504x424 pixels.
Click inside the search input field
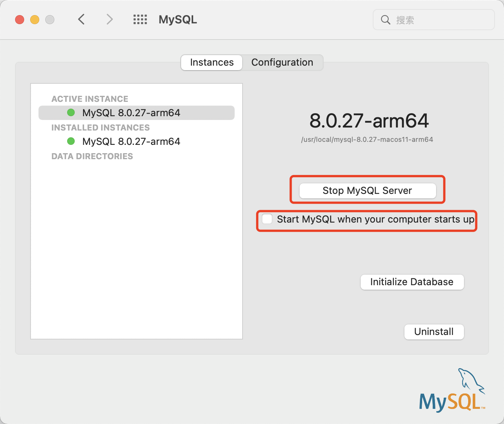434,20
